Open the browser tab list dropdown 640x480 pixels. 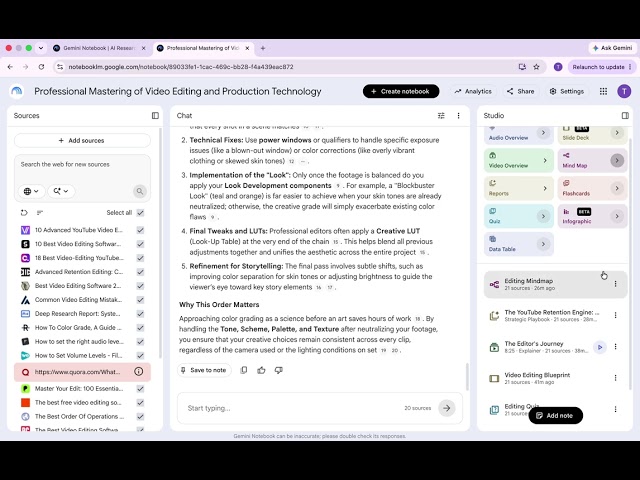(41, 48)
